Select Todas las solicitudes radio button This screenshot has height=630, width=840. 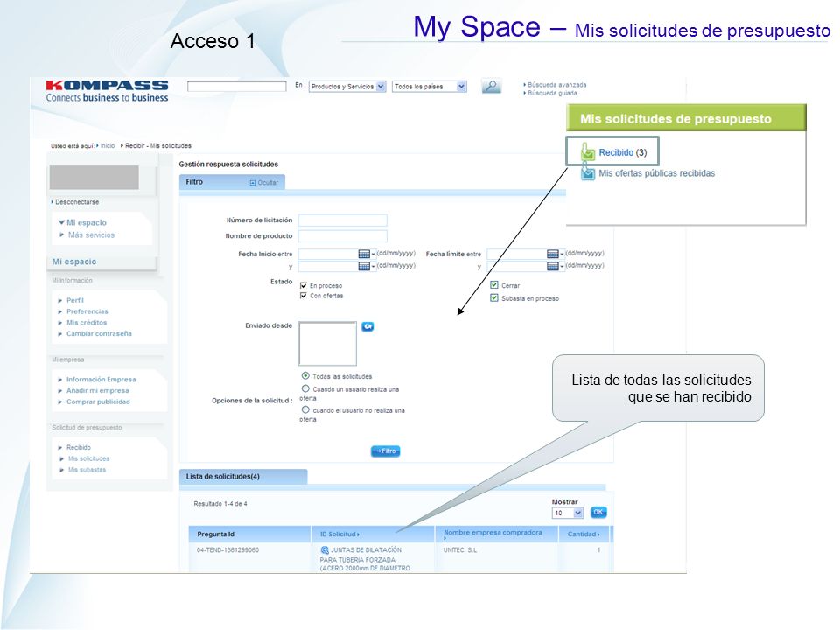[x=305, y=376]
